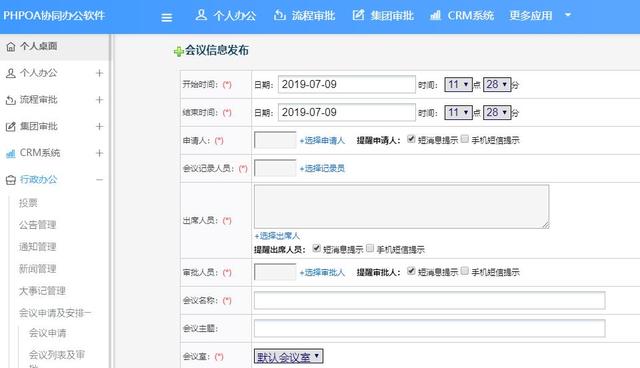Collapse 行政办公 with its minus sign
Screen dimensions: 640x368
pyautogui.click(x=99, y=180)
